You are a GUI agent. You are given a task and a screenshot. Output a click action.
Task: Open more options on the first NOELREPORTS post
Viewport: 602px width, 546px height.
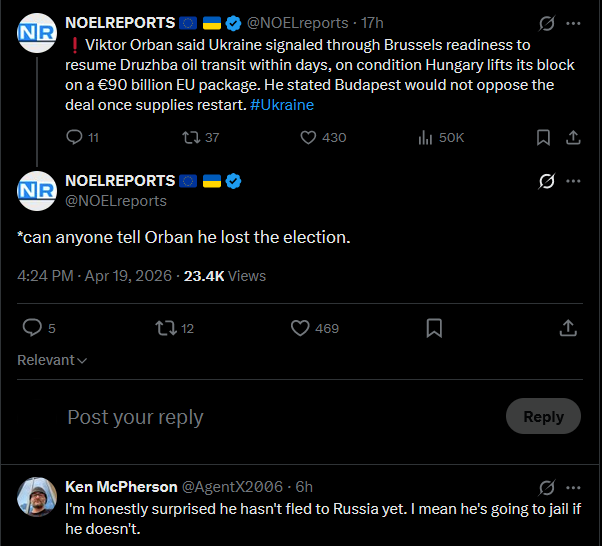coord(573,23)
